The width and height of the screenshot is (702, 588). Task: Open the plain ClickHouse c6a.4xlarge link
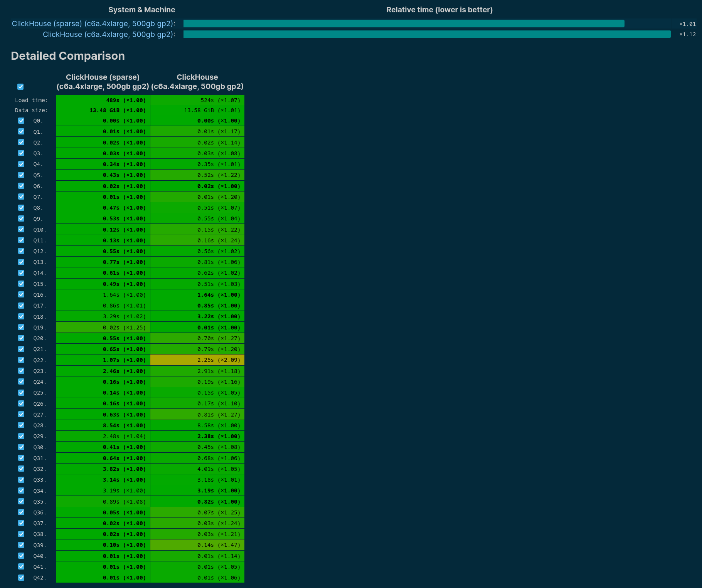tap(109, 34)
